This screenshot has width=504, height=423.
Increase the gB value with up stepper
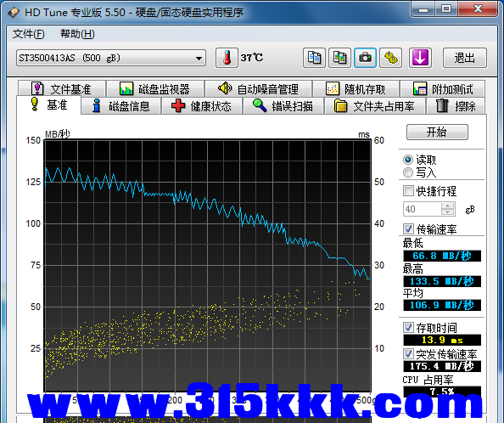pos(448,206)
